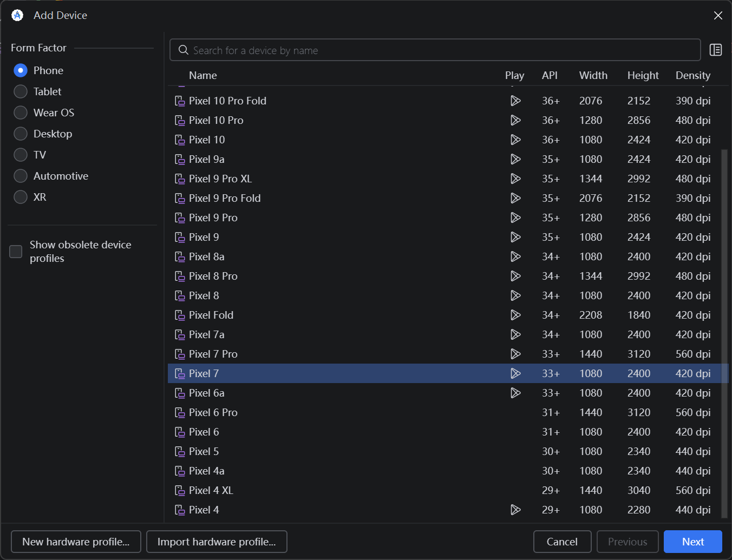Click the Play Store icon for Pixel 9a
This screenshot has height=560, width=732.
coord(515,159)
